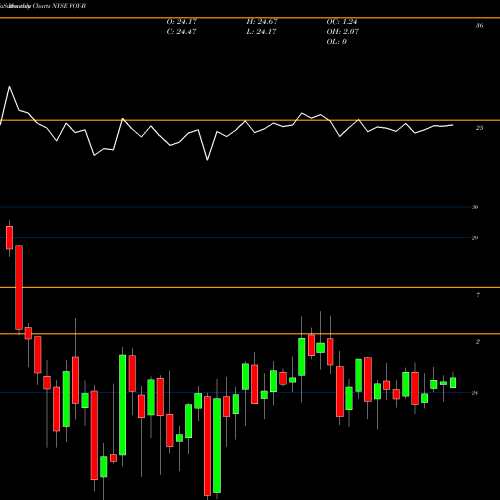Click the '36' axis label
This screenshot has width=500, height=500.
point(479,26)
